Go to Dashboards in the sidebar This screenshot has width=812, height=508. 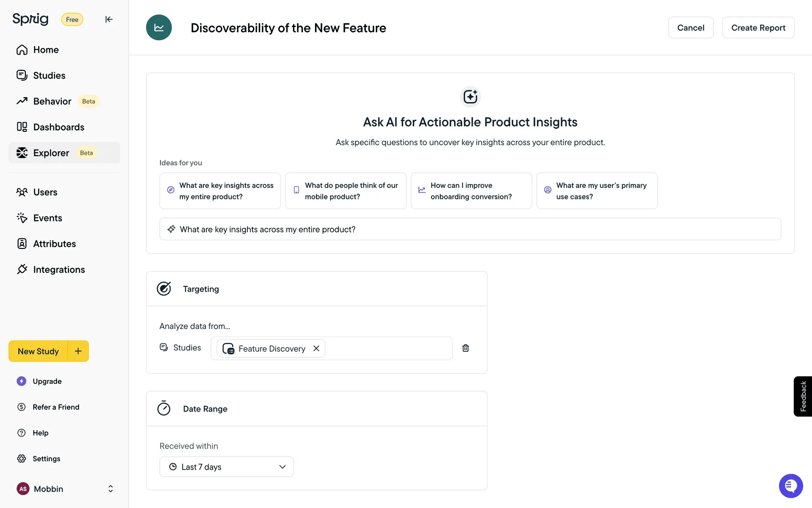coord(58,127)
